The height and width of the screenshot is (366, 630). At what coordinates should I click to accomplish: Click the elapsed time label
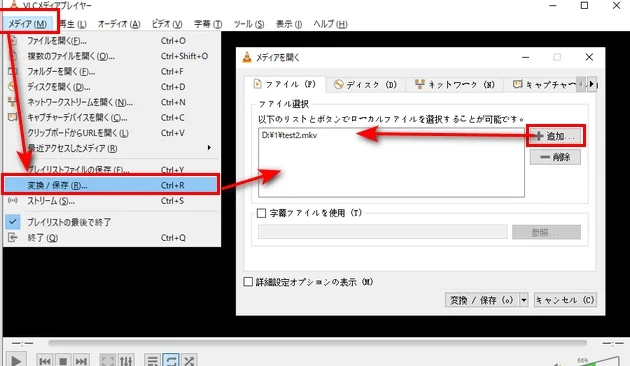(x=22, y=344)
